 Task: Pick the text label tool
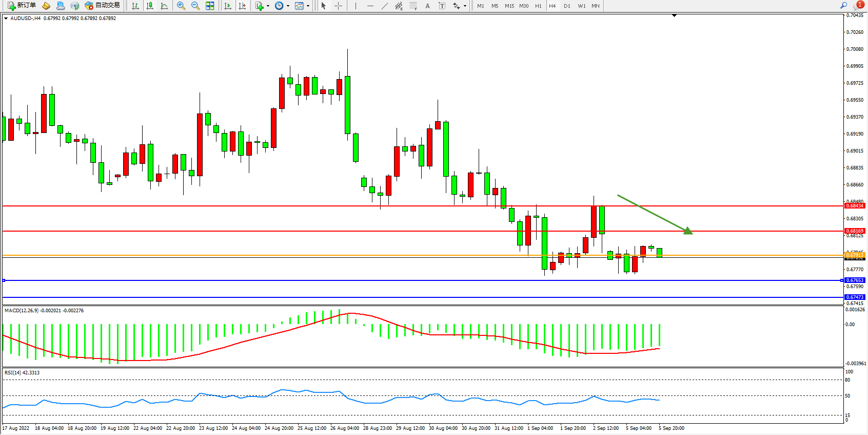pyautogui.click(x=442, y=6)
